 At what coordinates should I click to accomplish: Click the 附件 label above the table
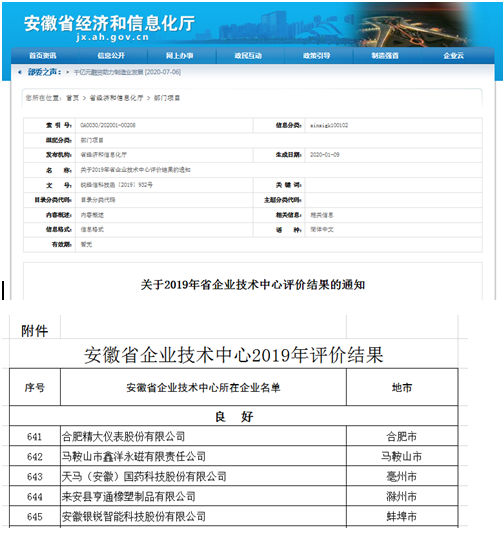click(x=34, y=331)
